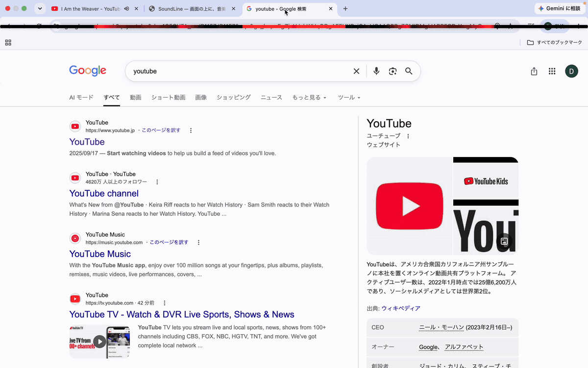Open the YouTube channel result link
The image size is (588, 368).
(104, 193)
